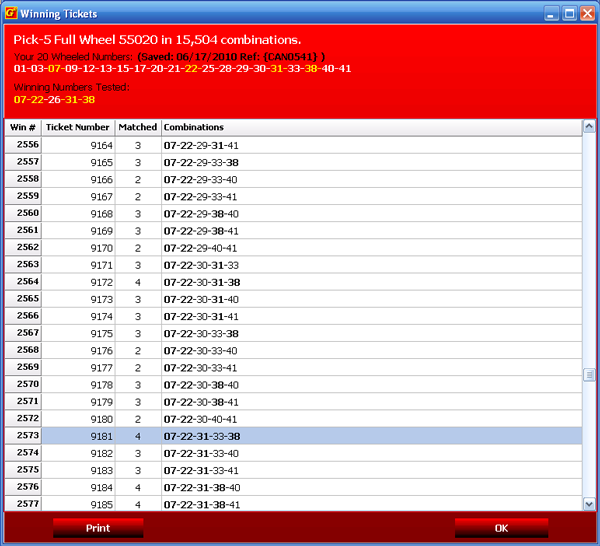Select row header 2576
Viewport: 600px width, 546px height.
pos(23,487)
